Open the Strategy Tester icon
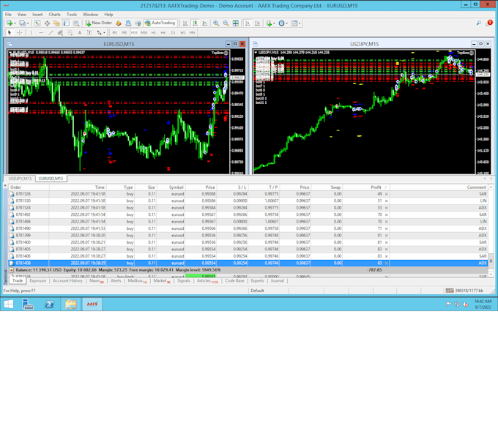The image size is (498, 448). click(76, 23)
